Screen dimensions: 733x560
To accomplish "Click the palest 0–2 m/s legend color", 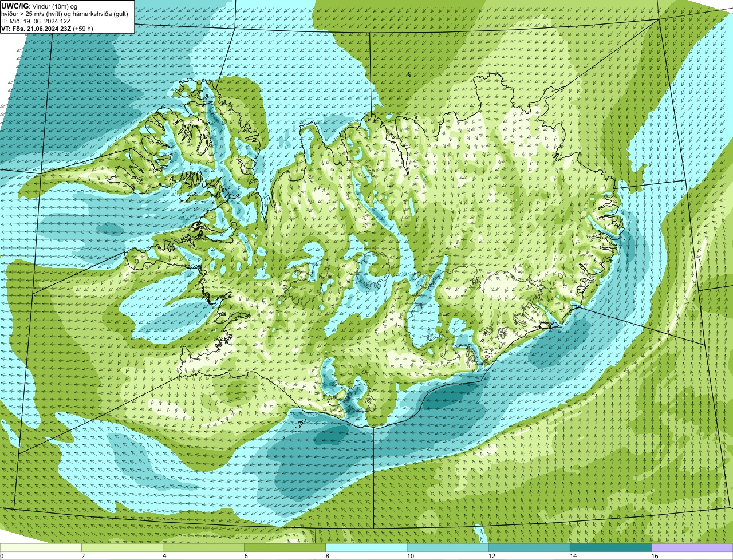I will 41,548.
